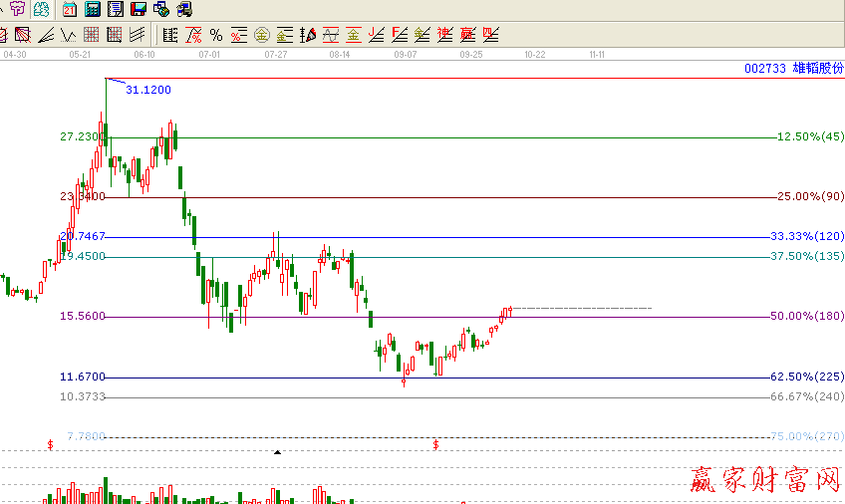The image size is (845, 504).
Task: Click the floppy disk save icon
Action: coord(139,10)
